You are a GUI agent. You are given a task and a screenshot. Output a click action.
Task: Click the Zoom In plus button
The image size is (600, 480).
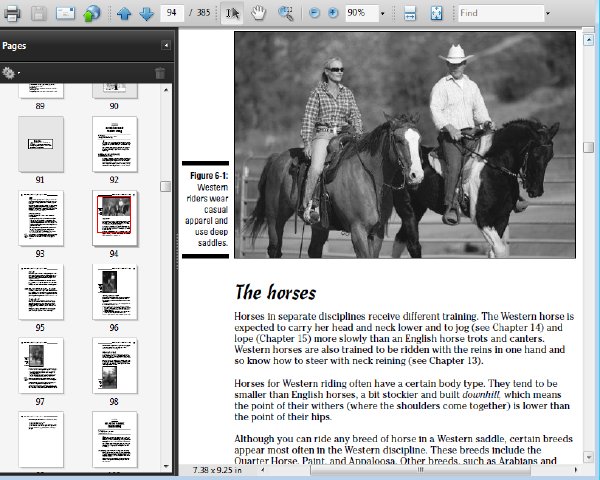tap(333, 13)
